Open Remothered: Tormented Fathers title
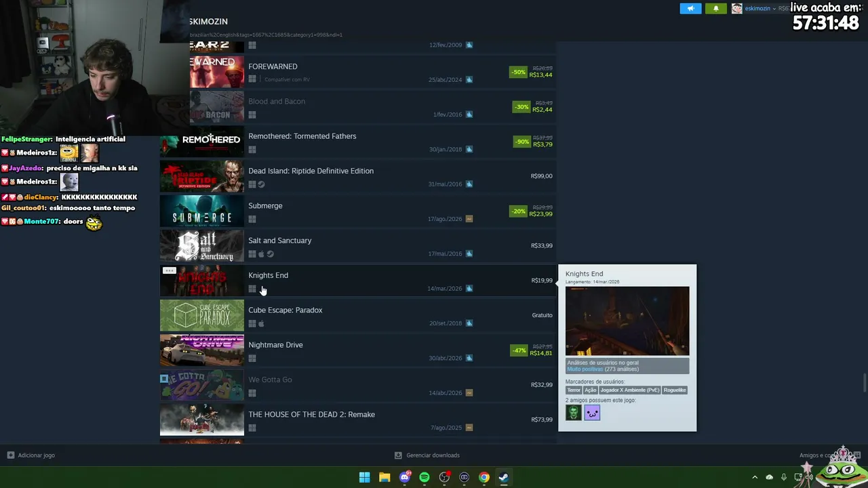This screenshot has width=868, height=488. point(302,136)
